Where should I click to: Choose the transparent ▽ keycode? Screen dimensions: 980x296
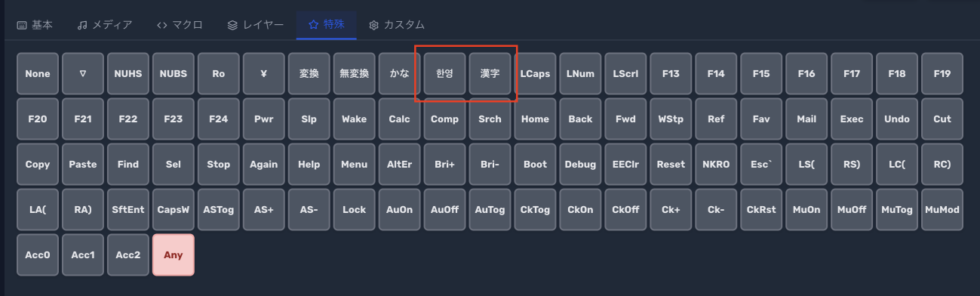83,74
